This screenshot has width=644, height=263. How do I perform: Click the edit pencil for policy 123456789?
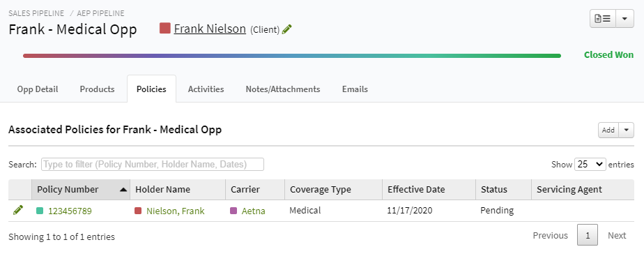18,210
